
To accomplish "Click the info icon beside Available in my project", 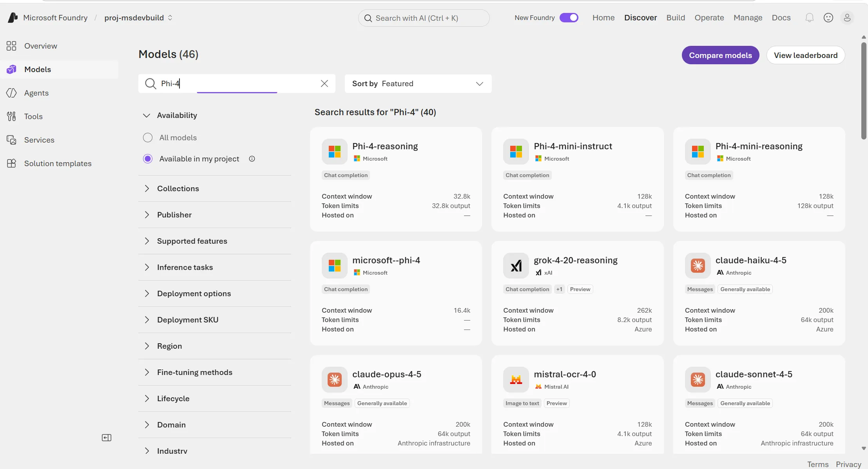I will pyautogui.click(x=252, y=159).
